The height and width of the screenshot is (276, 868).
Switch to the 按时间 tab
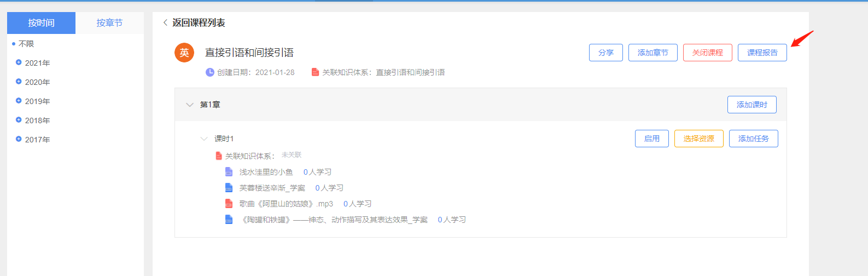[x=41, y=23]
